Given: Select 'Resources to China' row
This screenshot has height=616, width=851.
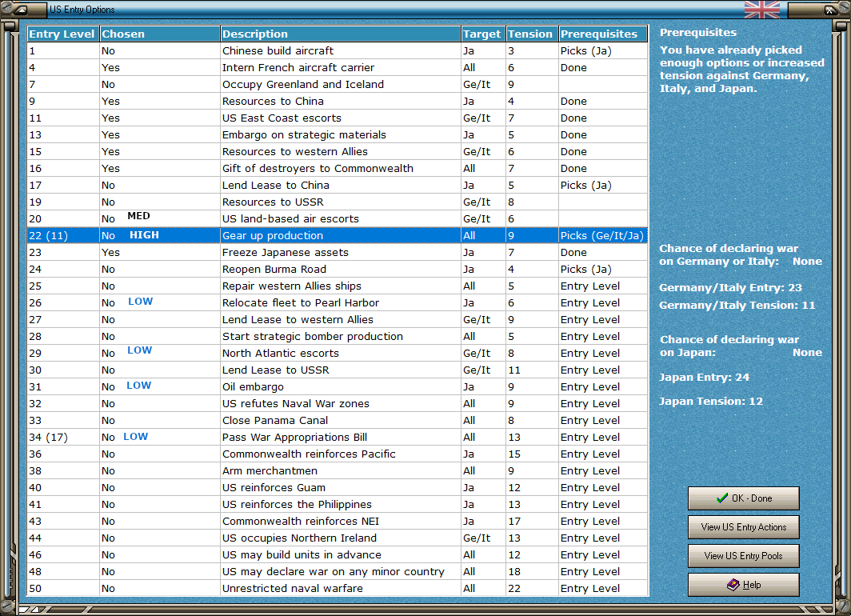Looking at the screenshot, I should point(338,101).
